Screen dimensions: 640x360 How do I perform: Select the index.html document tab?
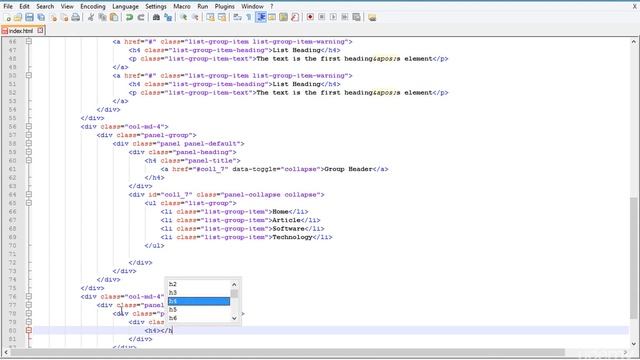click(20, 31)
